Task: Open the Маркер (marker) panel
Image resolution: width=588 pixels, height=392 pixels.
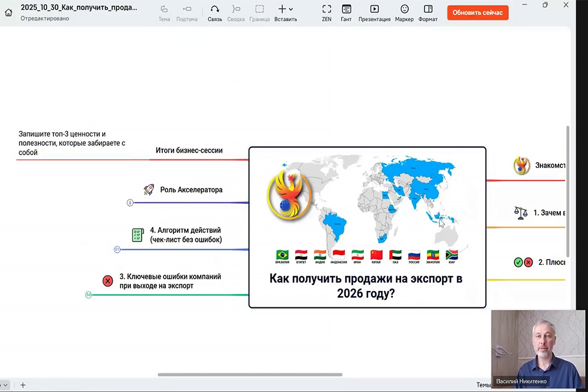Action: point(404,12)
